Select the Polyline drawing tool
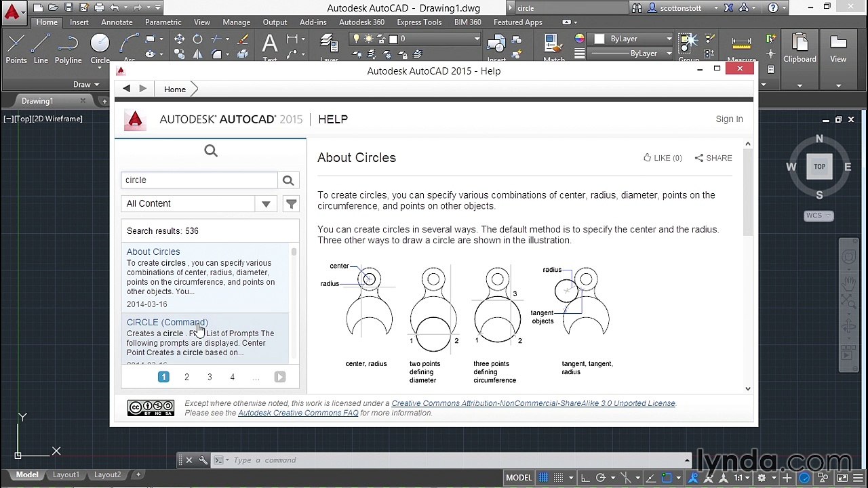The height and width of the screenshot is (488, 868). click(x=68, y=49)
